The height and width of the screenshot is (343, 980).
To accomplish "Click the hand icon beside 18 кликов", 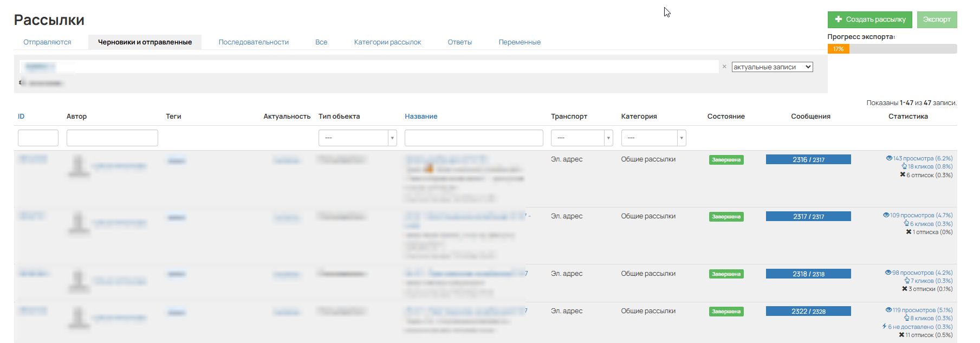I will pyautogui.click(x=904, y=166).
